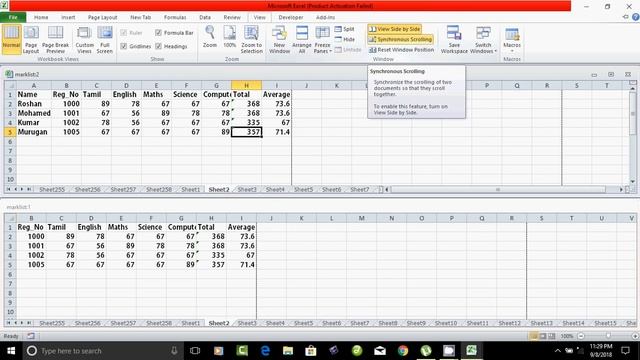Open the Developer ribbon tab
Screen dimensions: 640x360
(291, 17)
